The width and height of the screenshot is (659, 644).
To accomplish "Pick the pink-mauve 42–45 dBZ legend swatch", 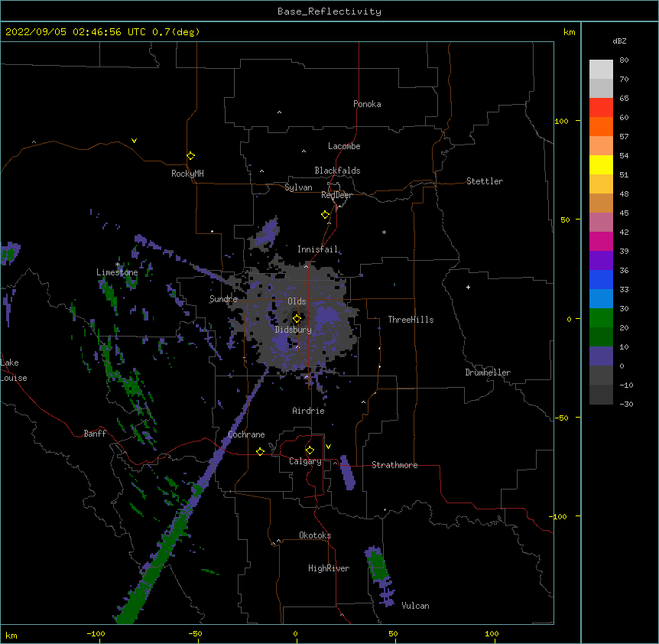I will click(601, 223).
